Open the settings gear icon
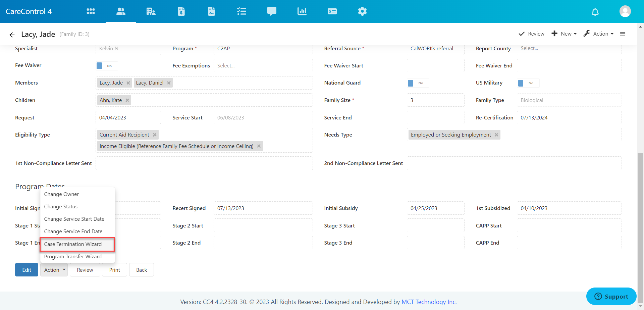The image size is (644, 310). 362,11
